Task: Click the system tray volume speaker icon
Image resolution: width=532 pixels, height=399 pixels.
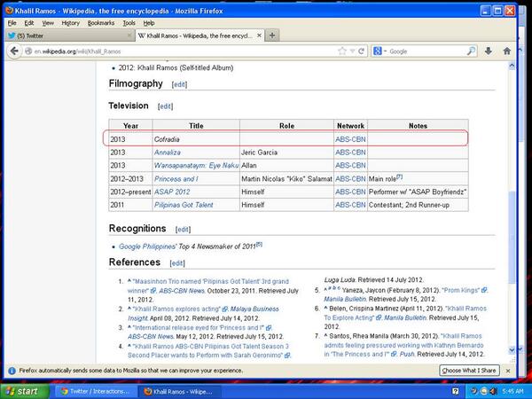Action: (493, 391)
